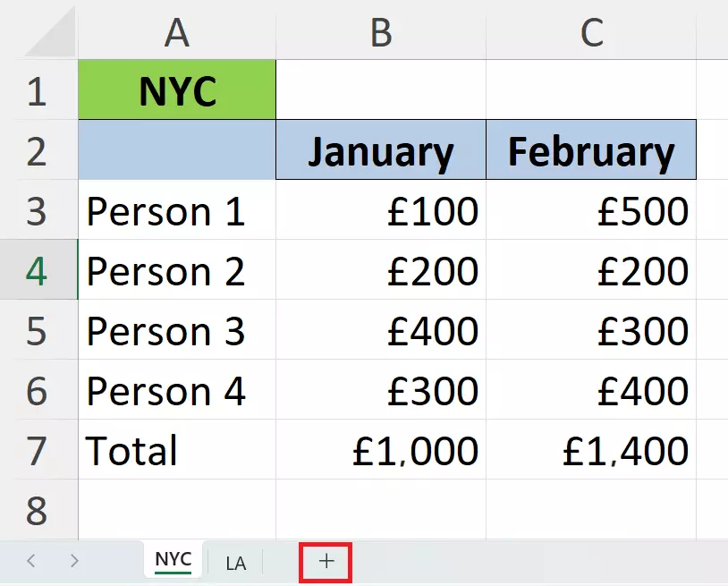Click the £400 cell in the January column
The width and height of the screenshot is (728, 586).
tap(380, 331)
